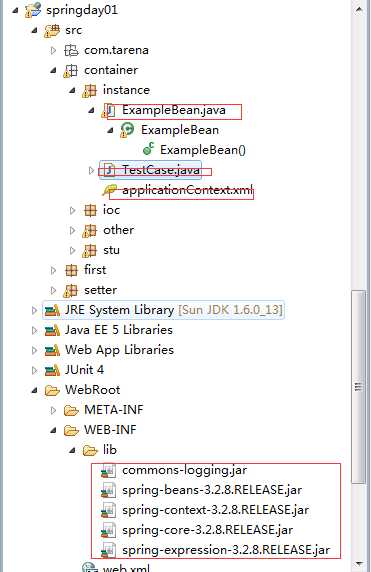Image resolution: width=371 pixels, height=572 pixels.
Task: Expand the JRE System Library node
Action: coord(34,310)
